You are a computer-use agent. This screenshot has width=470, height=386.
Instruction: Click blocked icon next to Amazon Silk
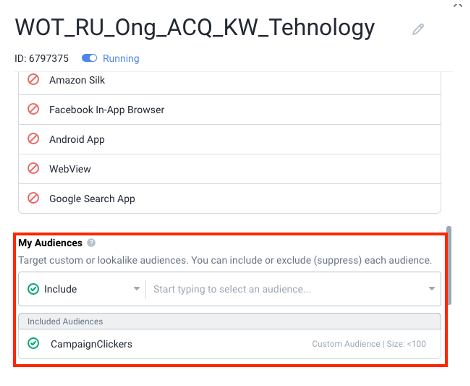click(33, 80)
